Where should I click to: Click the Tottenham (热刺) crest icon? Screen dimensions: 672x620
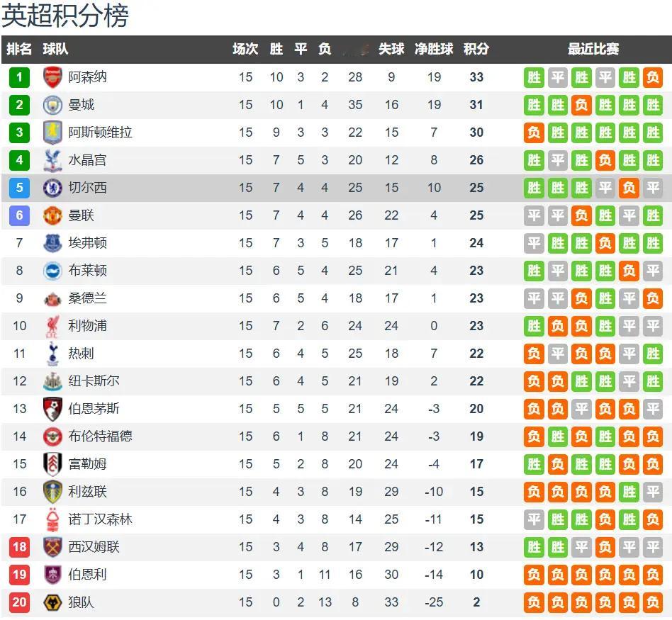52,354
